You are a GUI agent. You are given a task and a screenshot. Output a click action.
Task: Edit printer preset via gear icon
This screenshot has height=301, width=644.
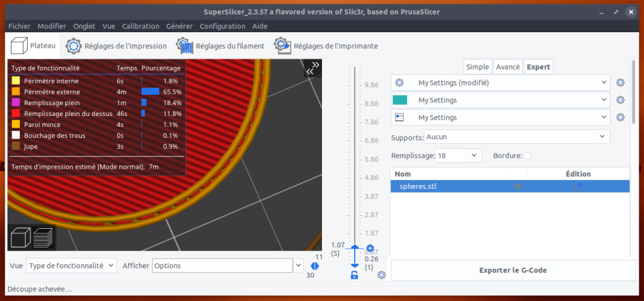[621, 117]
